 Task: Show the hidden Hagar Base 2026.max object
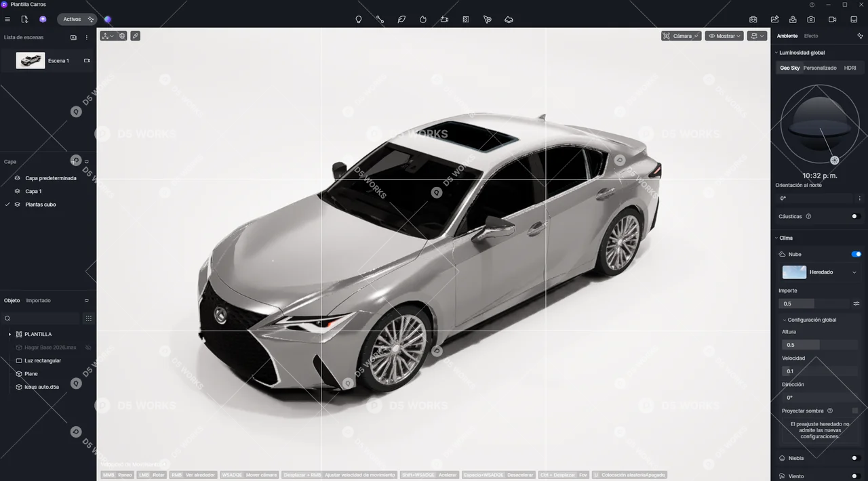click(88, 348)
